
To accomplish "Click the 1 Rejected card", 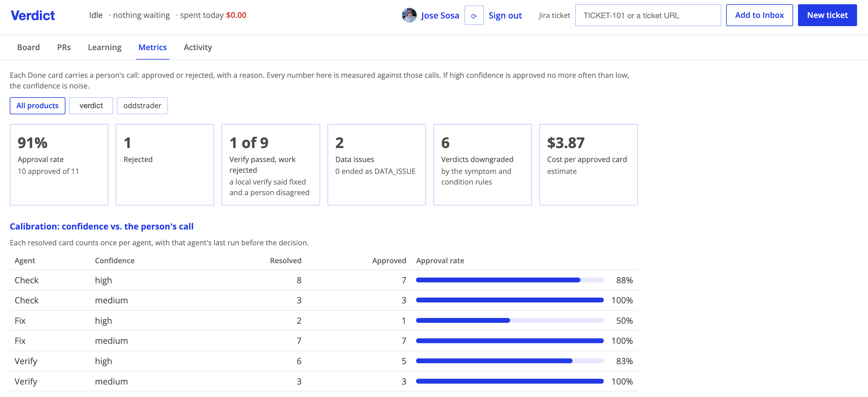I will coord(165,164).
